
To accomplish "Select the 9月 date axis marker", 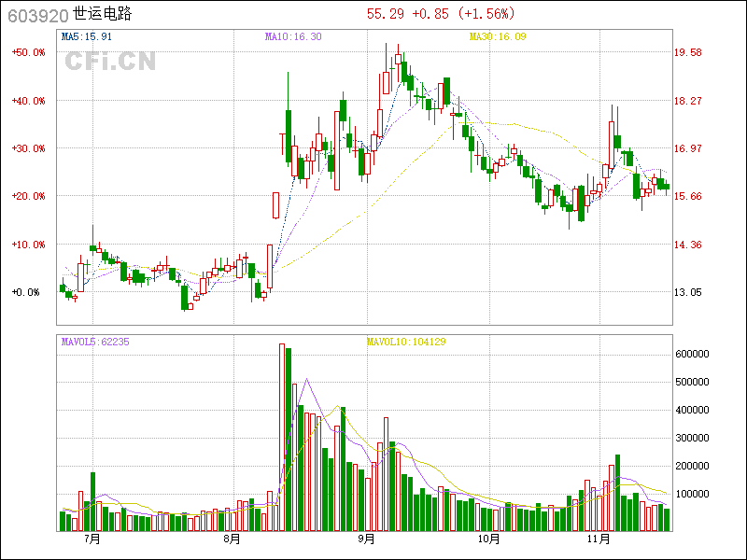I will pos(366,539).
